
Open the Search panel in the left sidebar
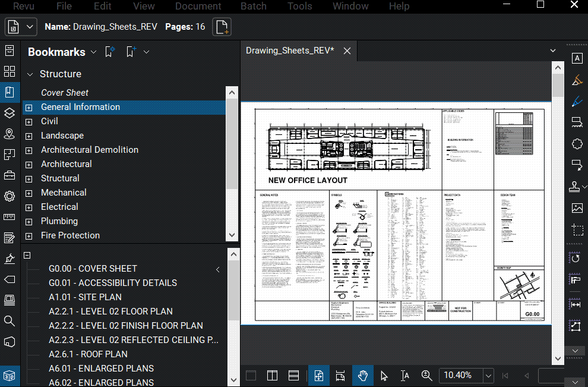point(10,321)
